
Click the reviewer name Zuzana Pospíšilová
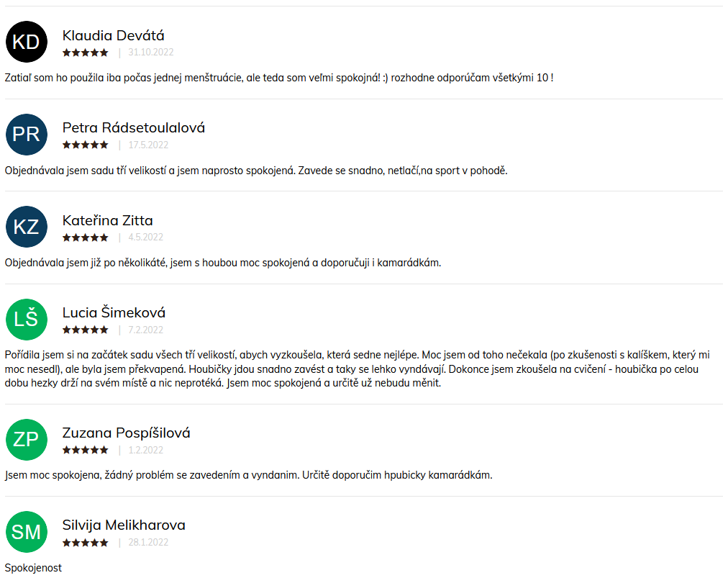pos(127,433)
